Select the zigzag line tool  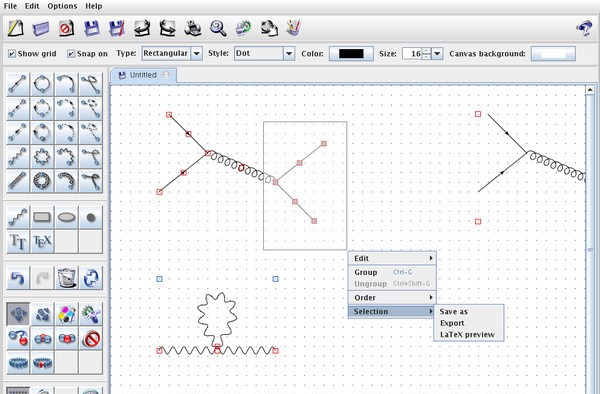point(18,217)
